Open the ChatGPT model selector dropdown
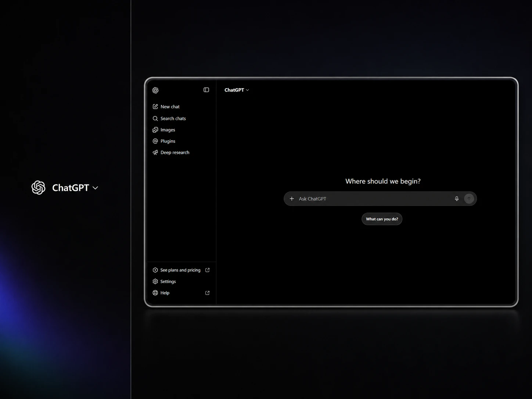The image size is (532, 399). click(x=237, y=90)
